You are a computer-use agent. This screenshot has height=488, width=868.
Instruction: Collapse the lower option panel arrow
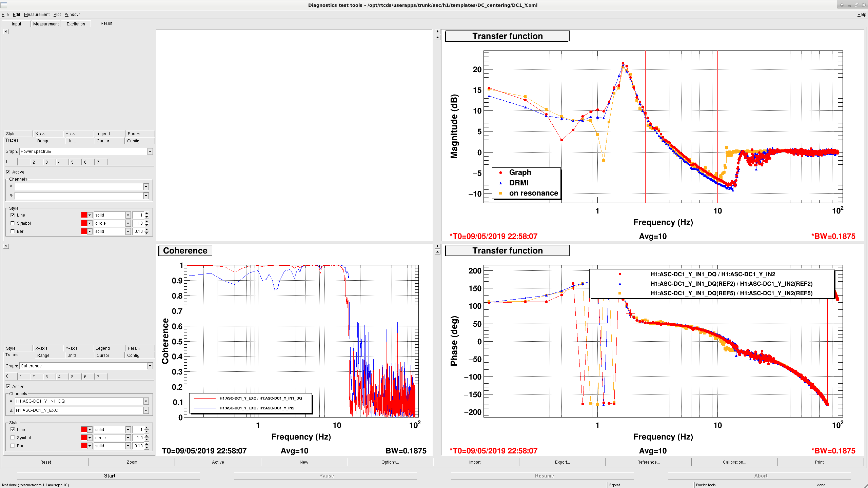coord(6,246)
